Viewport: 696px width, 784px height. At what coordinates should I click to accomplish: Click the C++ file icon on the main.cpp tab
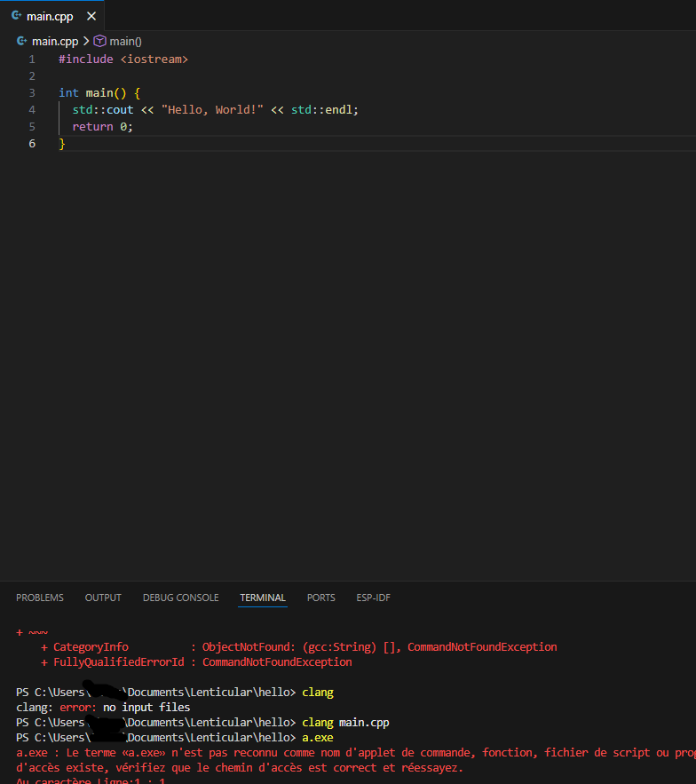[16, 16]
